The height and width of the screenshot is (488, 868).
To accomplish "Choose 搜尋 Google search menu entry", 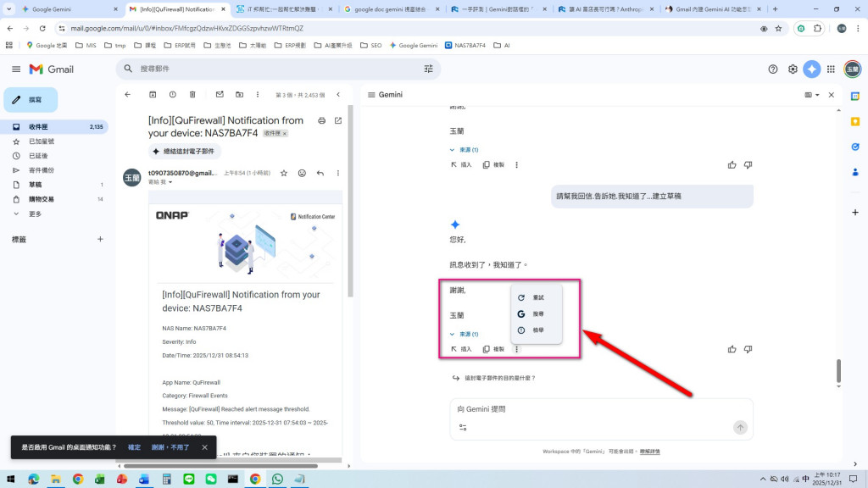I will [537, 313].
